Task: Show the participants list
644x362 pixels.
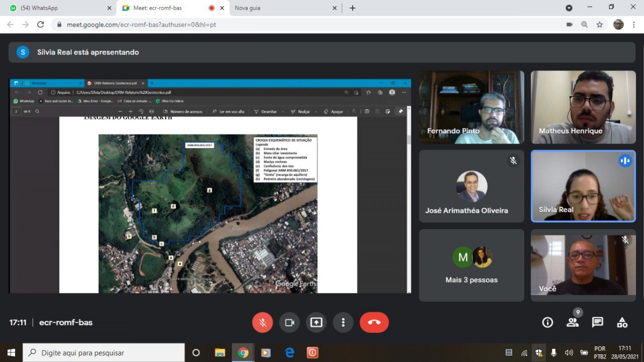Action: coord(572,322)
